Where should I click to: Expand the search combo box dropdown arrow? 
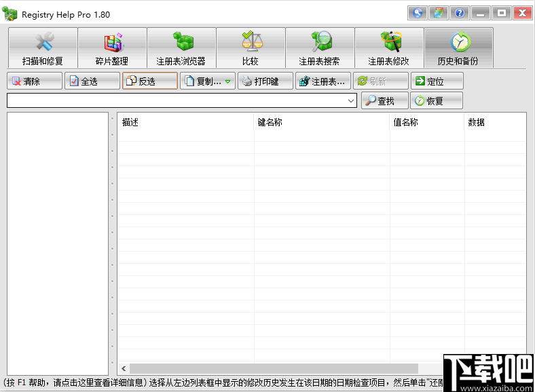350,101
